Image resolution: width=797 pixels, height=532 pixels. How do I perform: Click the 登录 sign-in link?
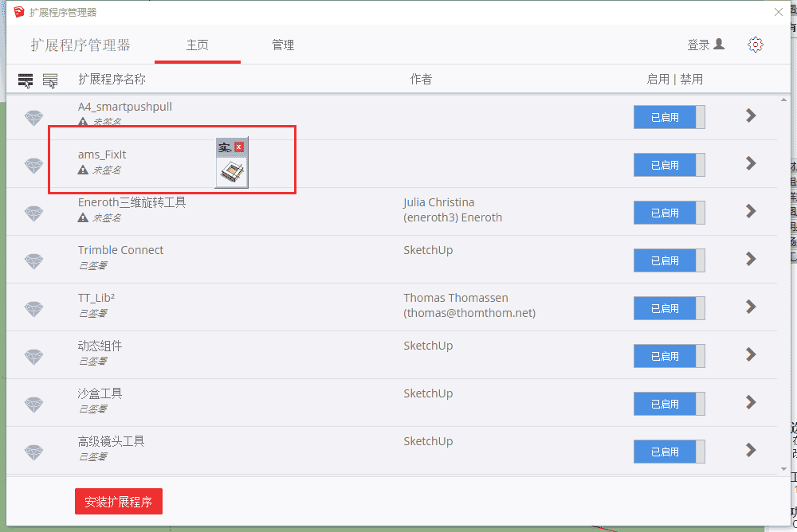698,45
